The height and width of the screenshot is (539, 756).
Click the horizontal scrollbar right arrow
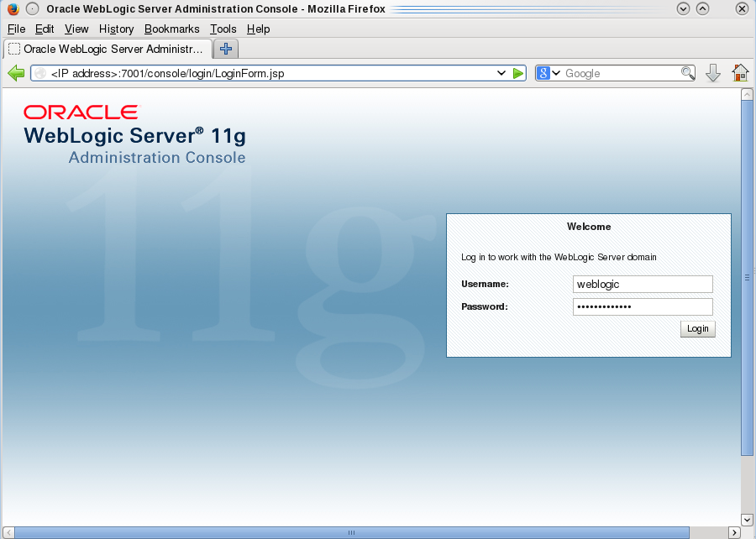pos(734,533)
